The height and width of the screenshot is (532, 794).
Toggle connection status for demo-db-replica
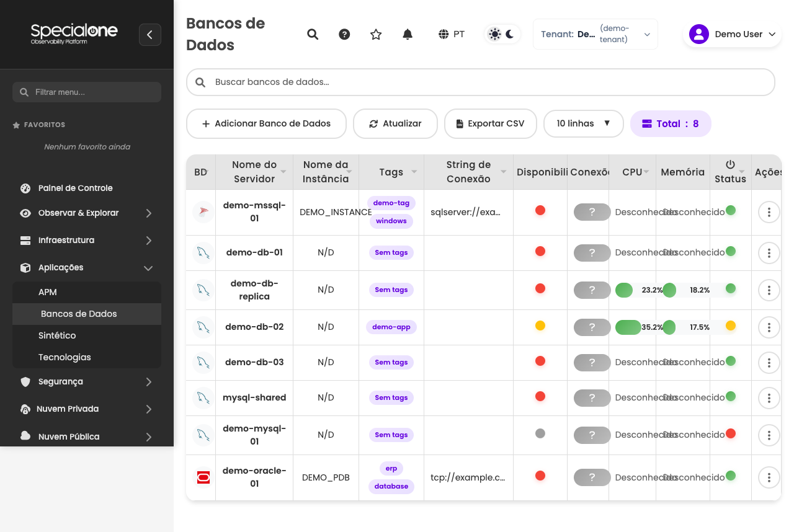pos(592,290)
